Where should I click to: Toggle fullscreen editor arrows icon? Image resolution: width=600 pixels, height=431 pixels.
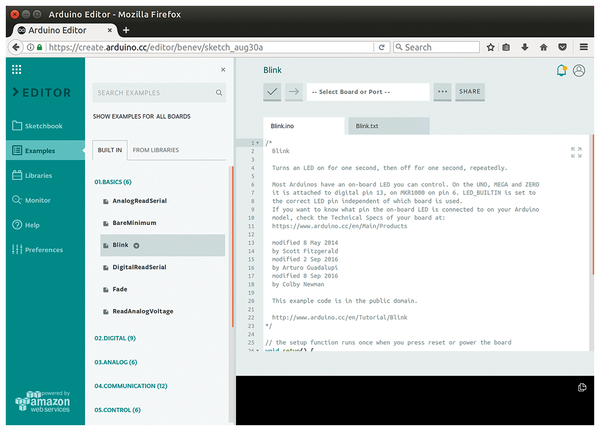point(576,152)
